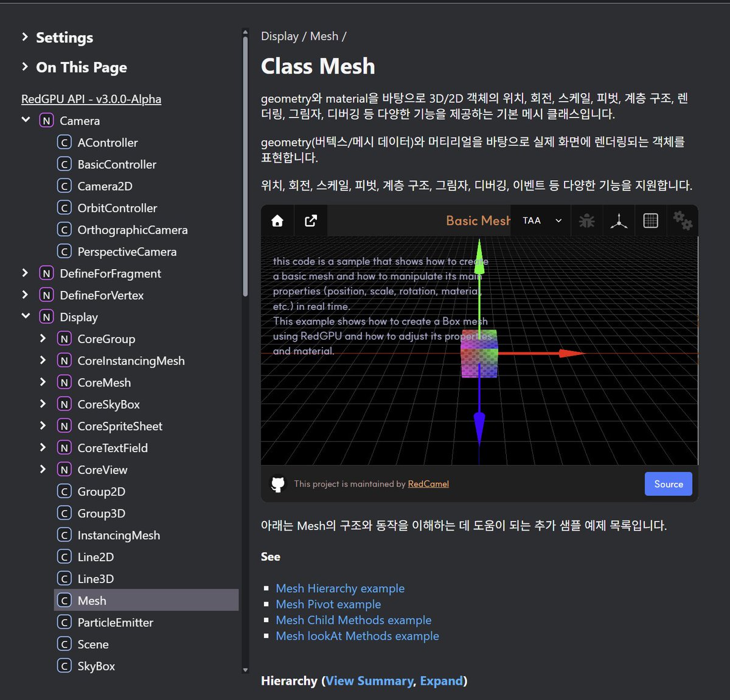Open Mesh Hierarchy example link
The height and width of the screenshot is (700, 730).
340,589
